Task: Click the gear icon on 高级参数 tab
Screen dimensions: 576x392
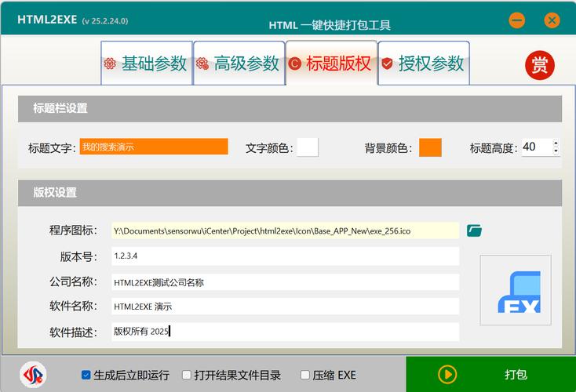Action: pyautogui.click(x=202, y=64)
